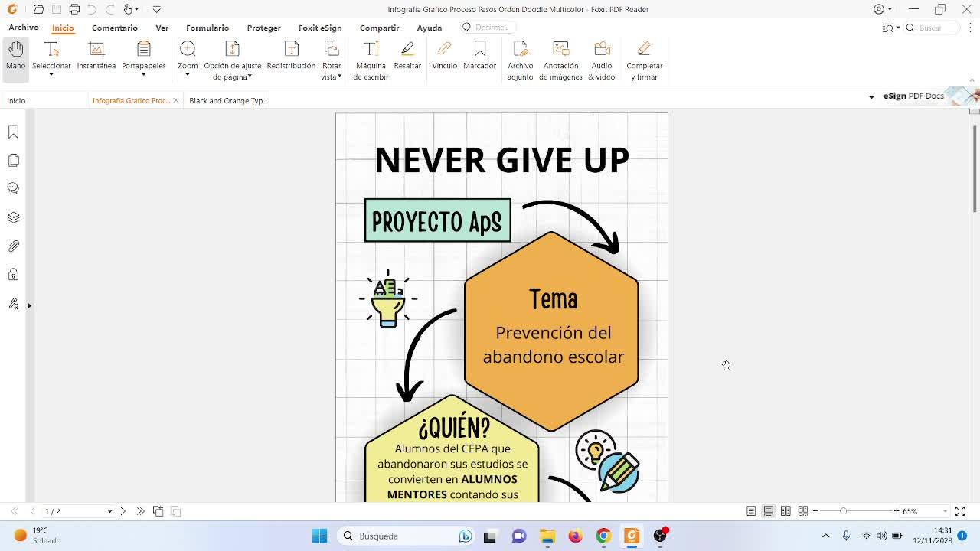The image size is (980, 551).
Task: Click the save disk icon
Action: 57,9
